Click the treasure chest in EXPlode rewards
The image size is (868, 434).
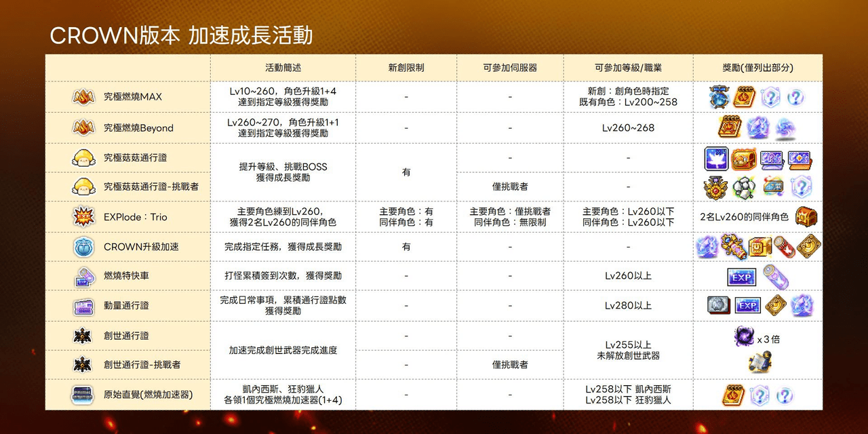[806, 217]
